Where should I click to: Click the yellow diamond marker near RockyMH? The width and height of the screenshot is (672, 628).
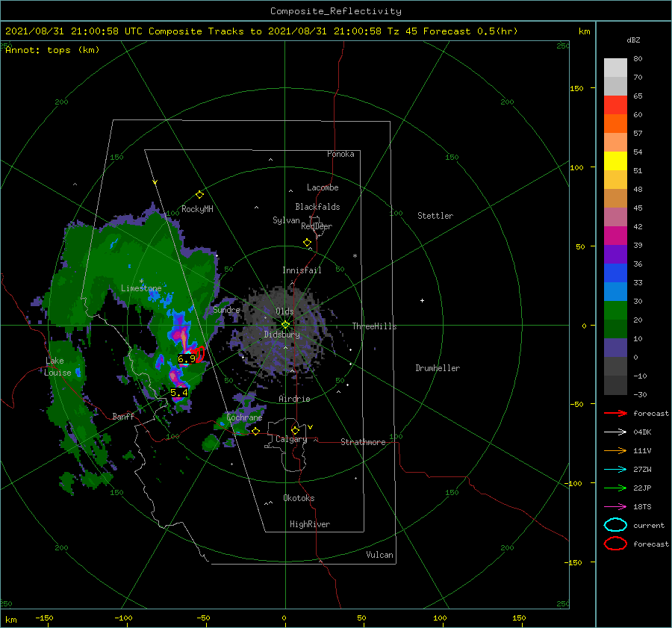click(199, 195)
